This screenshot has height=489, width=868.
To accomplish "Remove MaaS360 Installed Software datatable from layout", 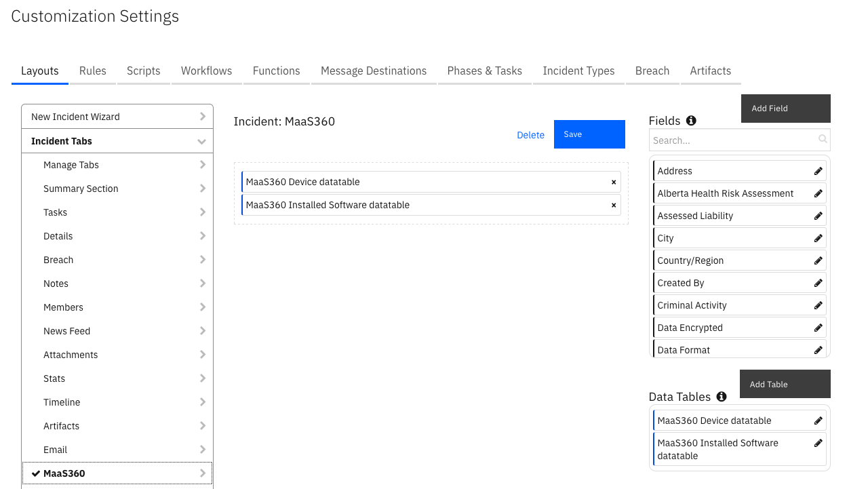I will 614,206.
